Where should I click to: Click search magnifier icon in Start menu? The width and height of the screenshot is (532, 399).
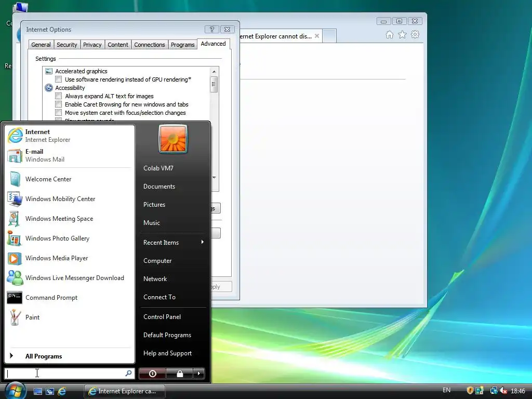129,373
